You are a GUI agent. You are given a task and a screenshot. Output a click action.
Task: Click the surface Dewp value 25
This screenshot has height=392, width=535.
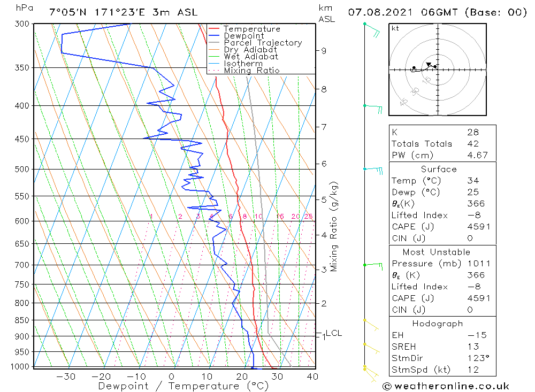tap(473, 193)
